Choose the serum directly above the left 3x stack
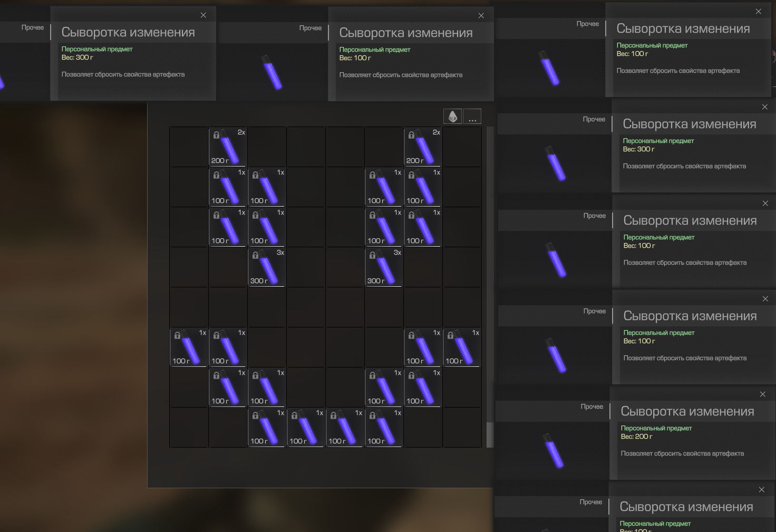776x532 pixels. point(267,227)
